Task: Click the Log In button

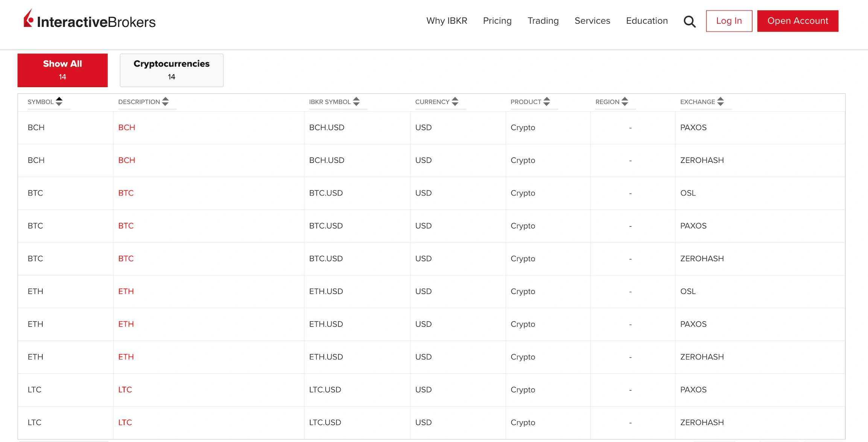Action: (729, 21)
